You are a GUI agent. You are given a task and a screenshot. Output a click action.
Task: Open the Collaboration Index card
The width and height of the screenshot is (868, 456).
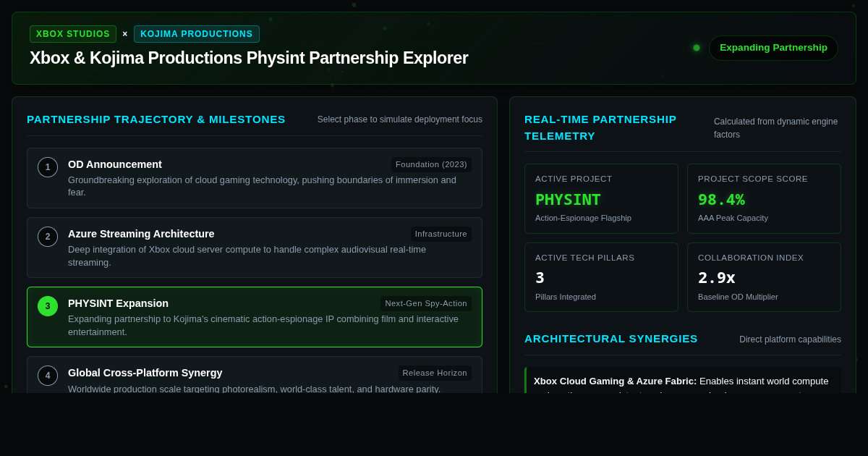coord(764,277)
